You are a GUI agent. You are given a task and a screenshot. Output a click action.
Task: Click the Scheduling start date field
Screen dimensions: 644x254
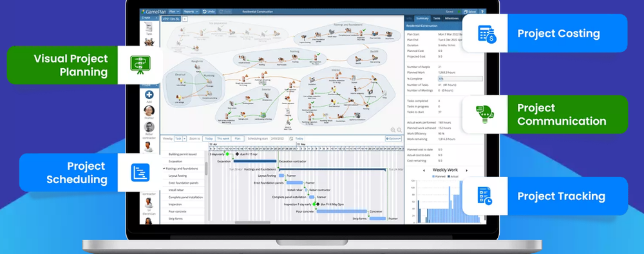(x=278, y=139)
